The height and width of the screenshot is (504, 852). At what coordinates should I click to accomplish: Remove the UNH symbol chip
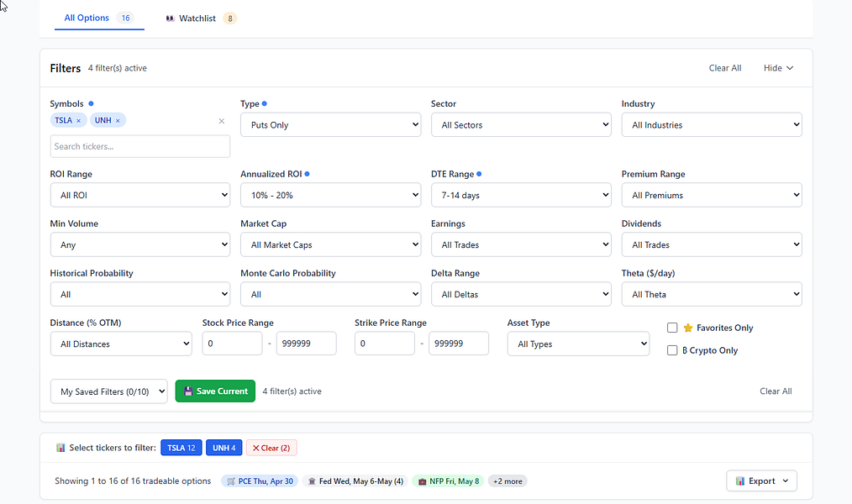point(118,121)
